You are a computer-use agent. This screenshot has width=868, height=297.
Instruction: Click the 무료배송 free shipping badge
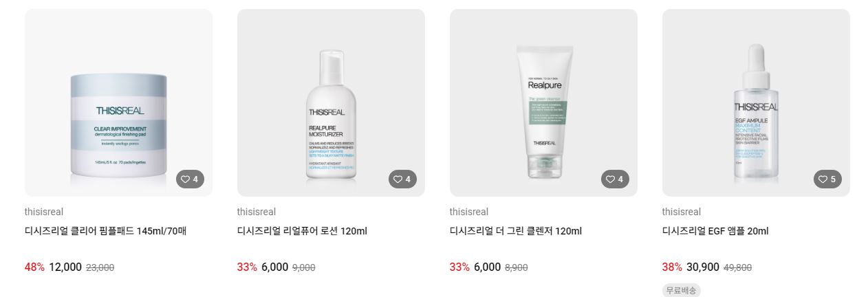point(682,290)
